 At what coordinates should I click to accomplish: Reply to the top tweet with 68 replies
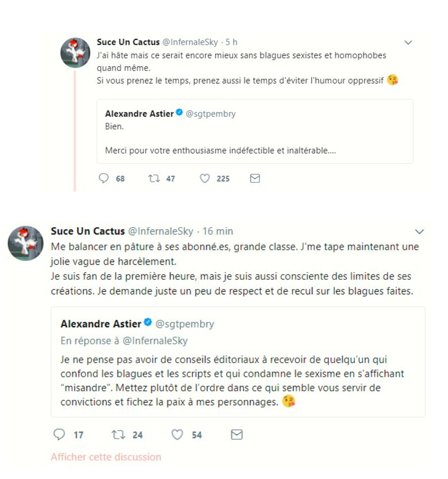[x=104, y=179]
